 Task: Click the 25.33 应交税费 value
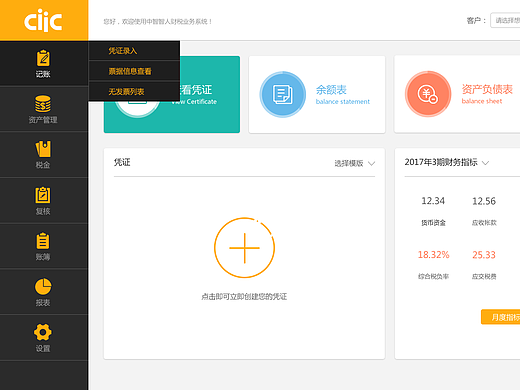pyautogui.click(x=484, y=255)
